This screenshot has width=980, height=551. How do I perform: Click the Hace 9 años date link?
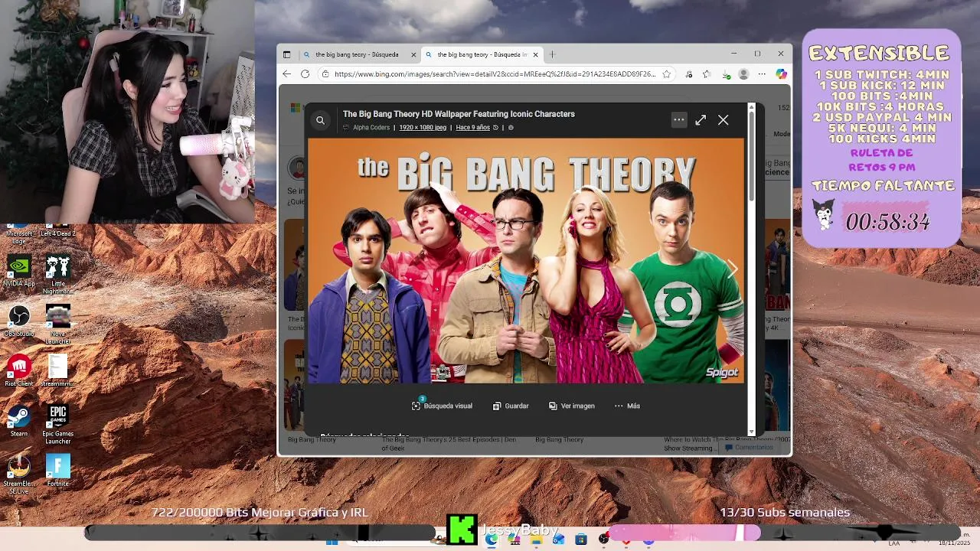coord(472,128)
